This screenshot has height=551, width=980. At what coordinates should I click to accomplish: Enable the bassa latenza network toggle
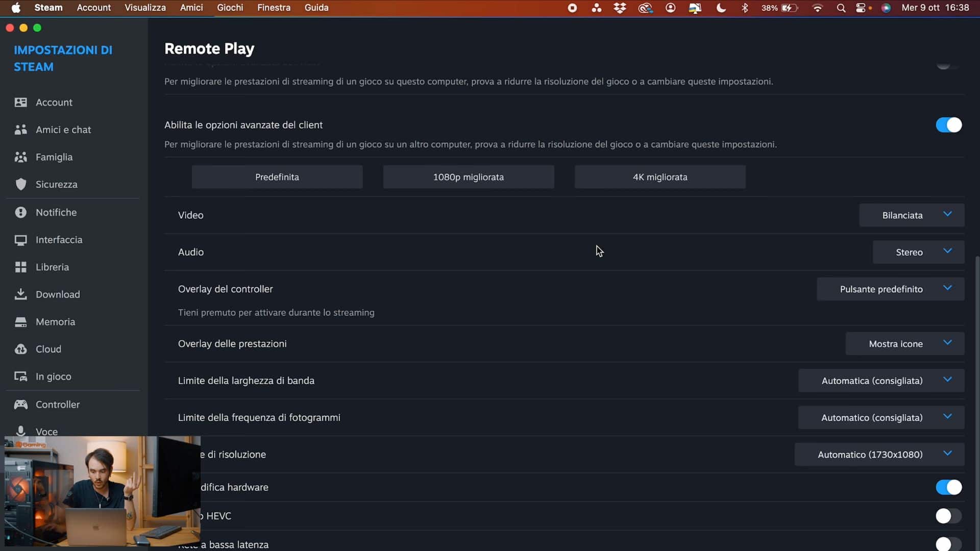pyautogui.click(x=948, y=544)
